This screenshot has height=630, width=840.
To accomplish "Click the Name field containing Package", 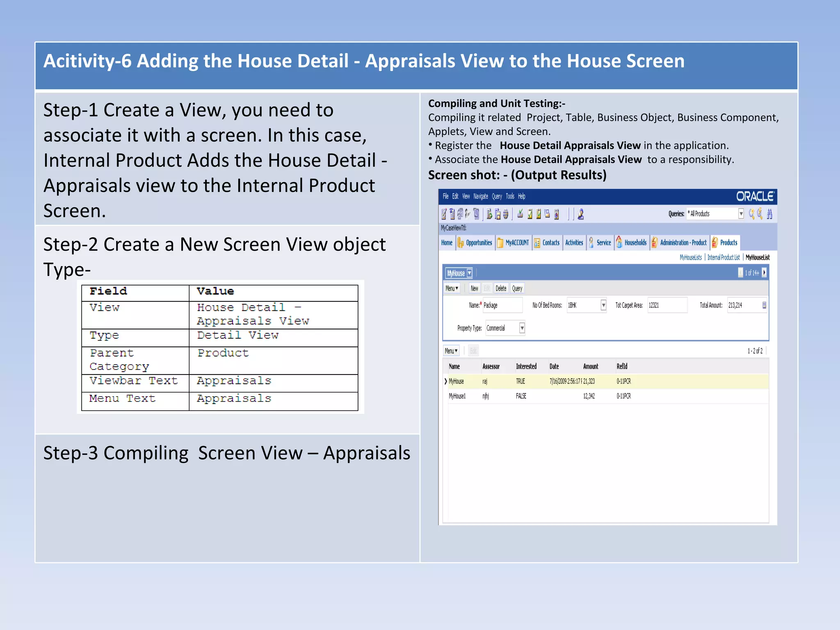I will coord(502,305).
